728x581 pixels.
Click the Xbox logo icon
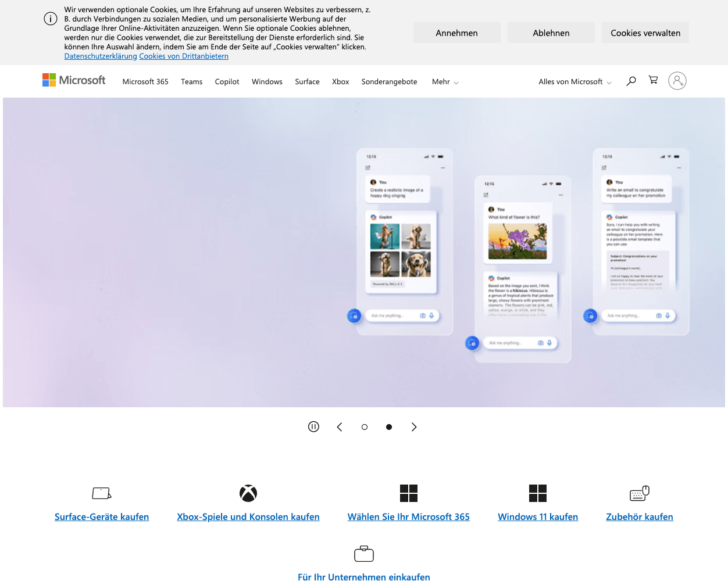[x=248, y=493]
